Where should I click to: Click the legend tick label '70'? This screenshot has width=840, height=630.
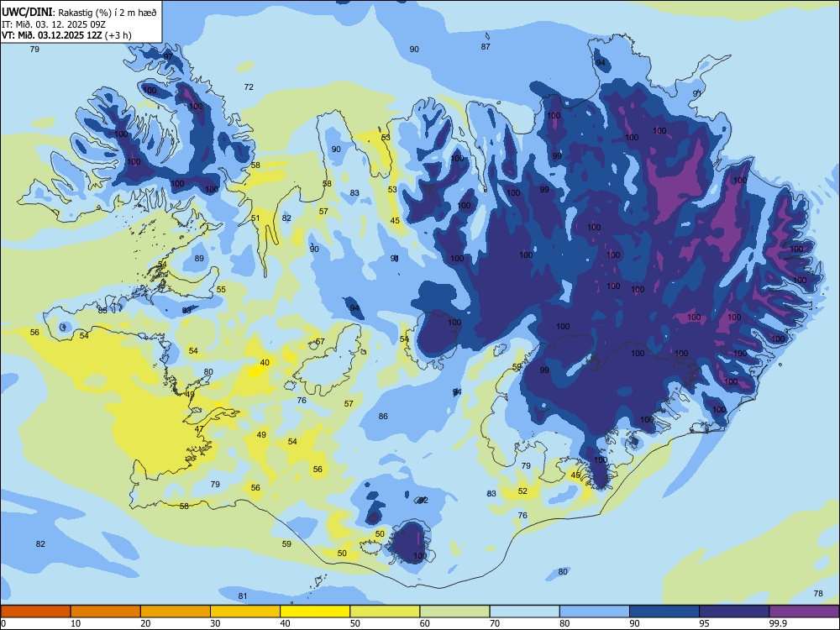pos(495,623)
